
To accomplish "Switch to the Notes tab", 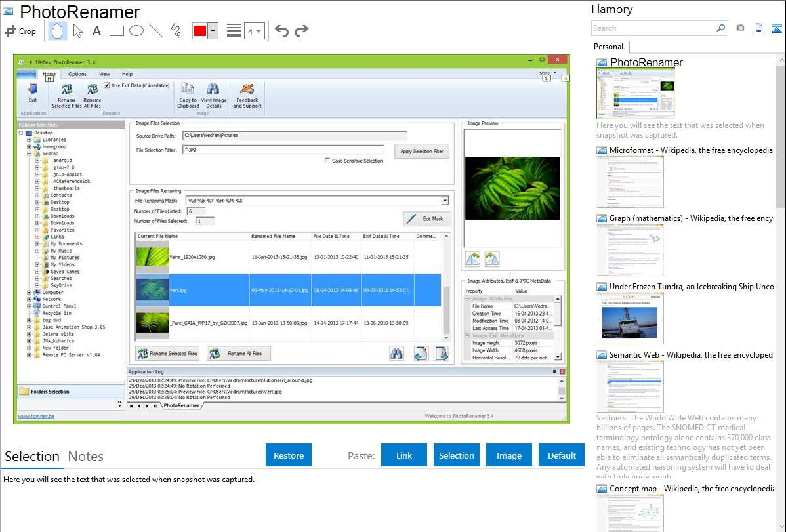I will coord(86,457).
